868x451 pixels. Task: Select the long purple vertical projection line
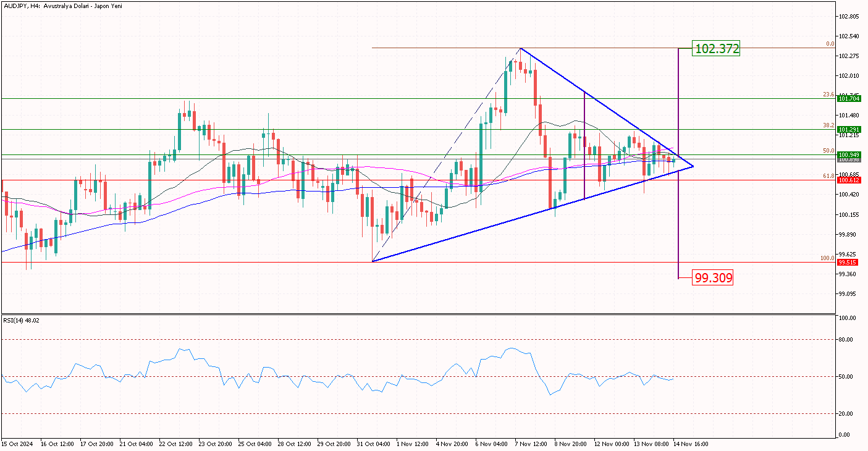click(x=679, y=163)
